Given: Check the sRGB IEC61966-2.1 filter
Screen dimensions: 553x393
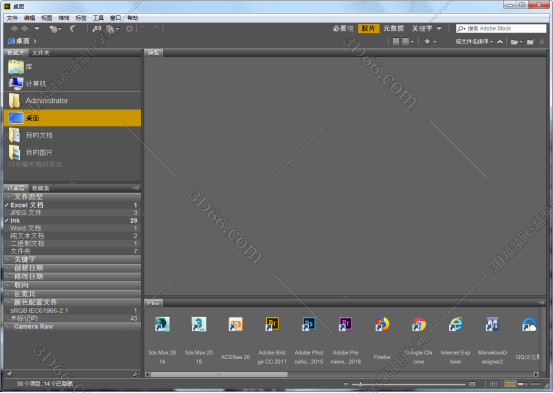Looking at the screenshot, I should 72,310.
